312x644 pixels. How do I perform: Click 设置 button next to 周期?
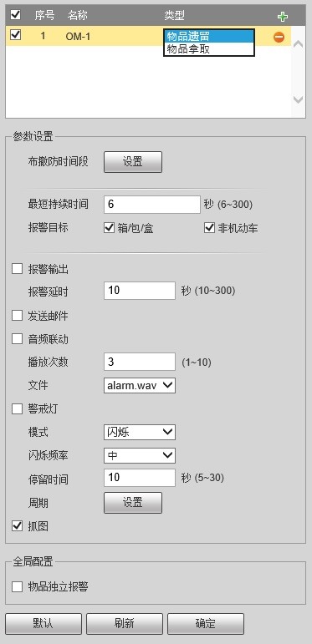pyautogui.click(x=133, y=503)
